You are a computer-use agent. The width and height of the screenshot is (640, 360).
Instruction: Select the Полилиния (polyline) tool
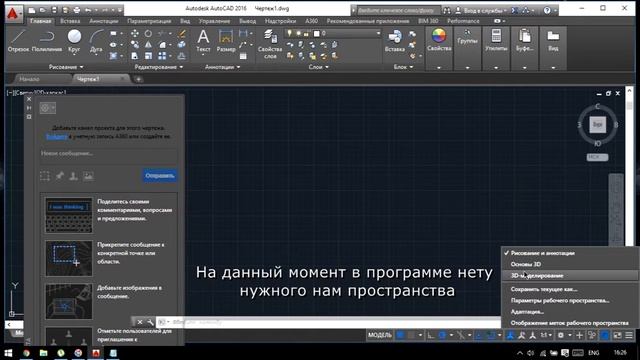(47, 41)
